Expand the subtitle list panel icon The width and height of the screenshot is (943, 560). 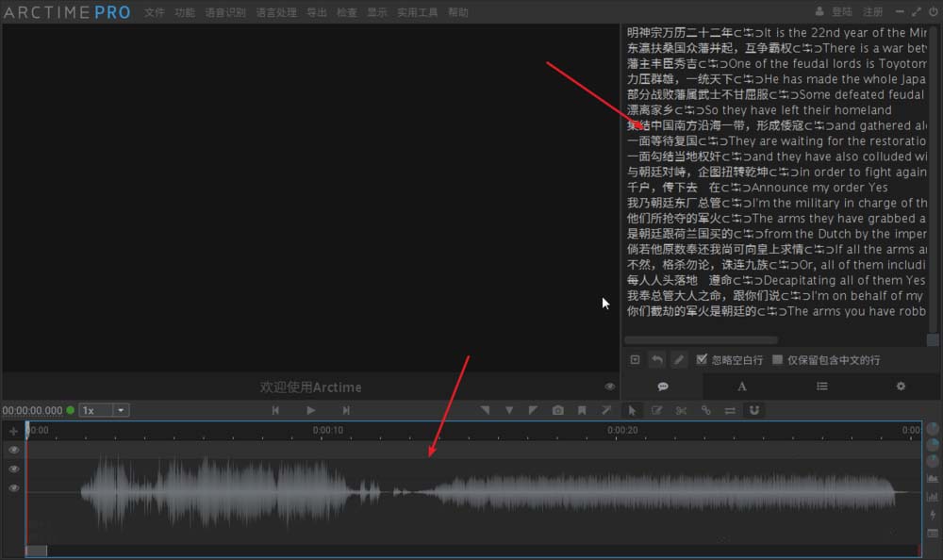[x=821, y=387]
